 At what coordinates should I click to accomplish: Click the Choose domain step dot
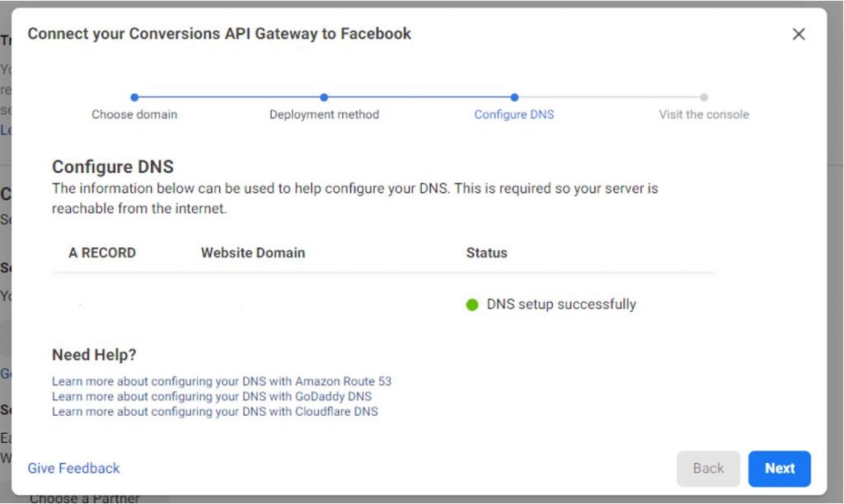(x=134, y=97)
